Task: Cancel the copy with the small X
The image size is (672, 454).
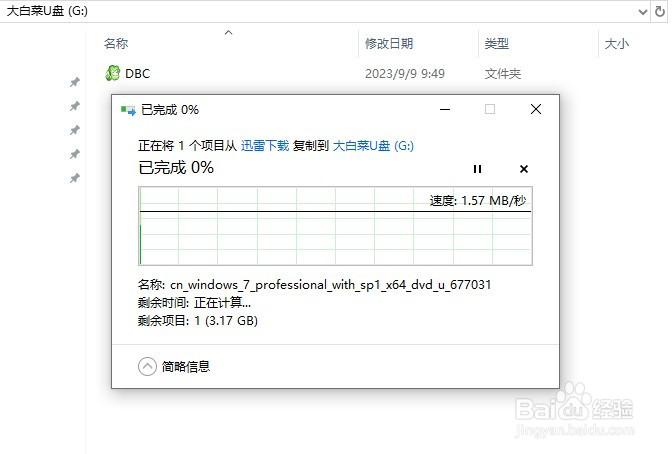Action: [524, 169]
